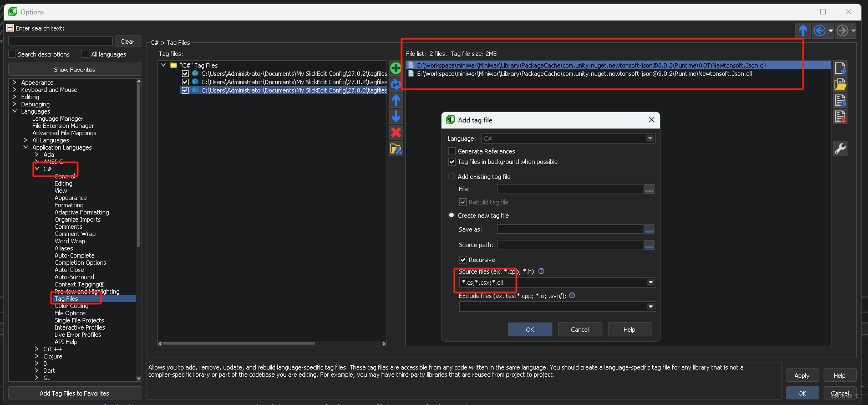Open the Source files pattern dropdown
Viewport: 868px width, 405px height.
pos(651,283)
